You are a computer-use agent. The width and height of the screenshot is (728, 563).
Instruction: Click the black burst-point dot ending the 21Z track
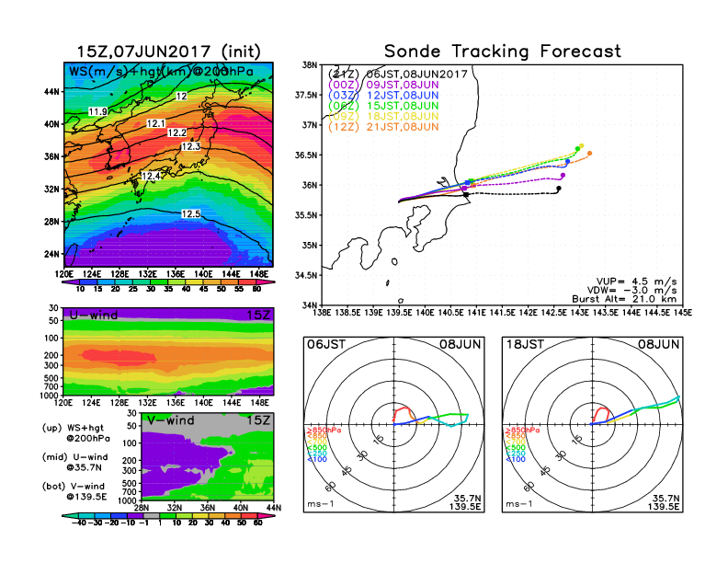click(x=559, y=189)
